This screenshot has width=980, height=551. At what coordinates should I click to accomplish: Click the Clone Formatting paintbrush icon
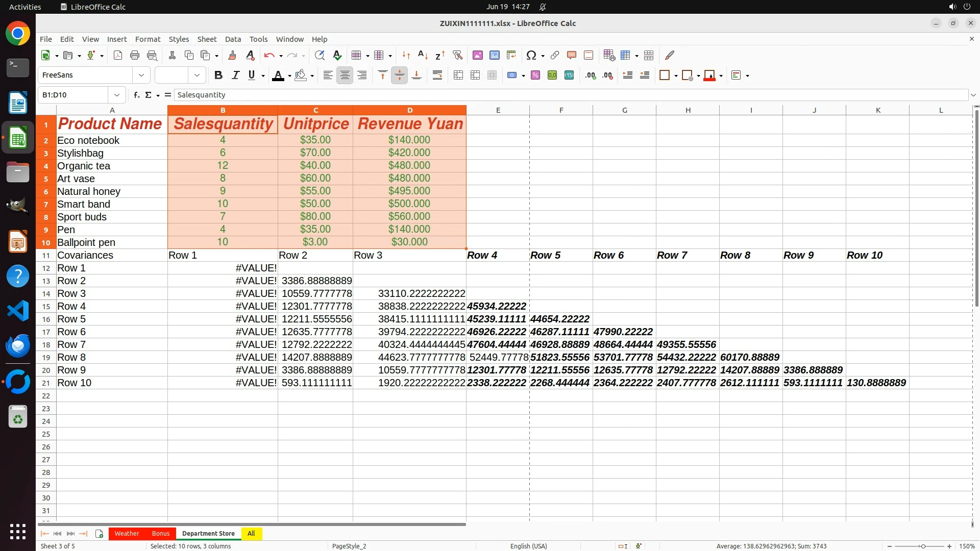click(232, 55)
